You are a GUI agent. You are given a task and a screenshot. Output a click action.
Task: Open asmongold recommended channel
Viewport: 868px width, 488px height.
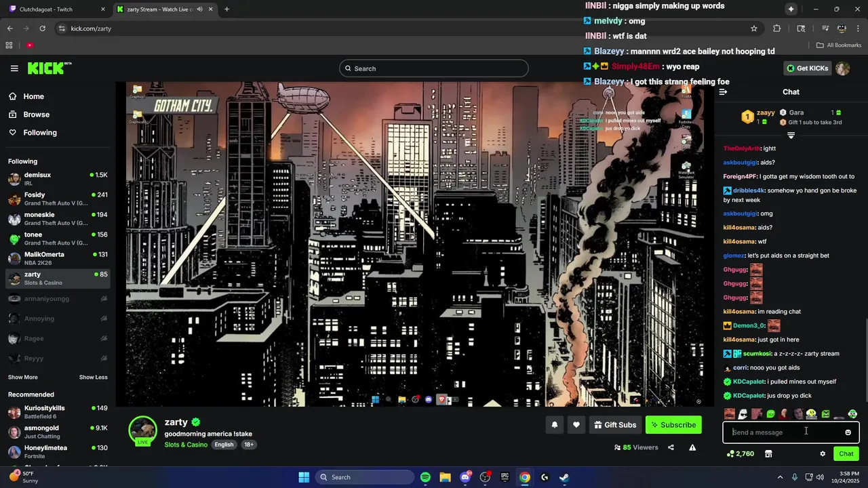[58, 432]
